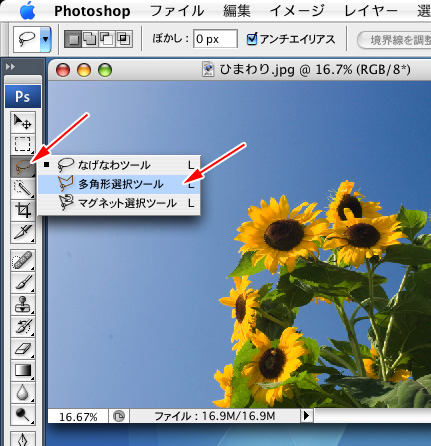Select the Crop tool
This screenshot has width=431, height=446.
point(23,210)
